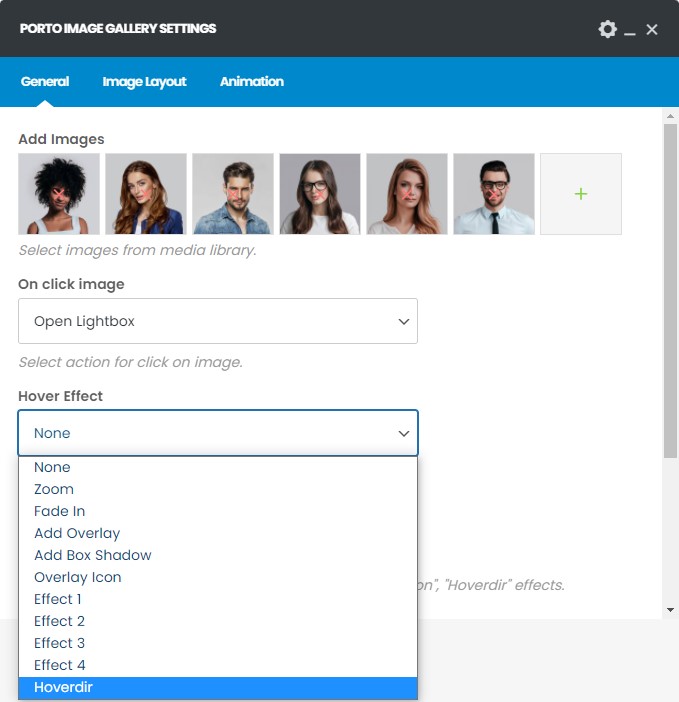This screenshot has height=702, width=679.
Task: Click the "Hover Effect" label
Action: click(60, 396)
